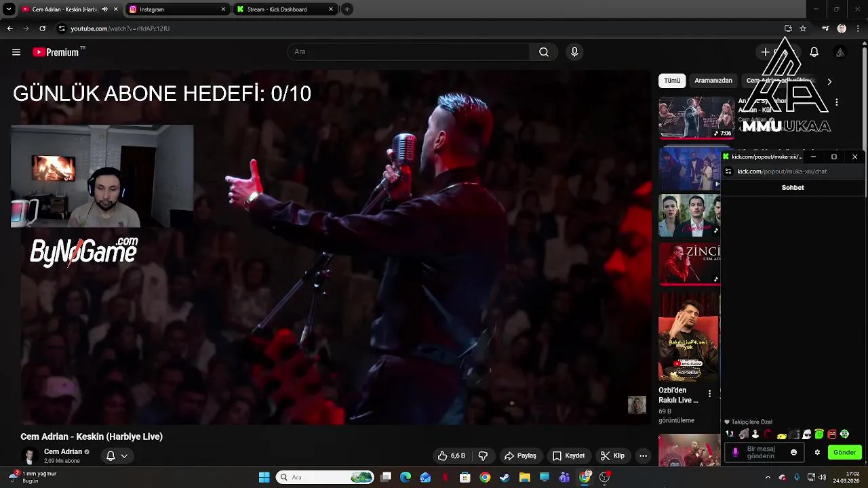868x488 pixels.
Task: Create a clip with Klip button
Action: [612, 456]
